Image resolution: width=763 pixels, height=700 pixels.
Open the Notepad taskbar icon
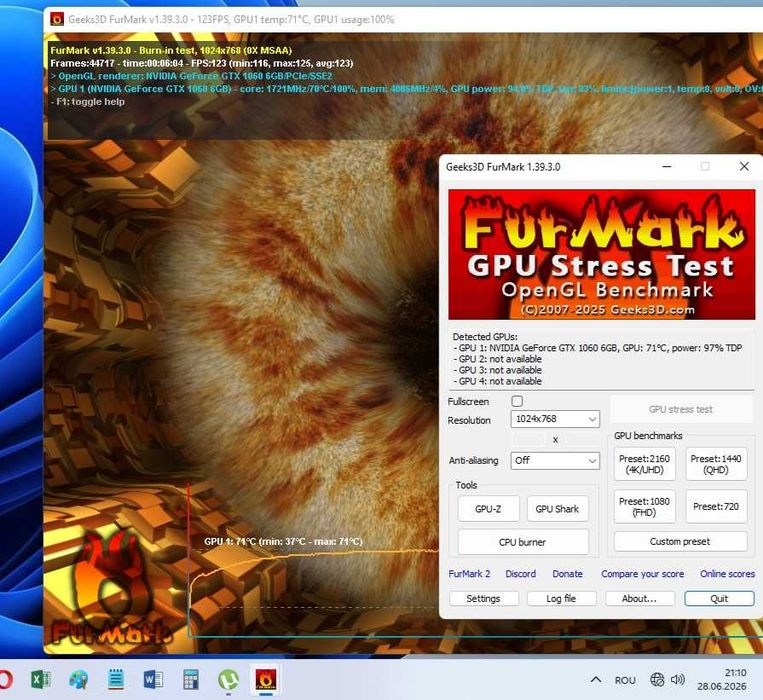point(116,679)
